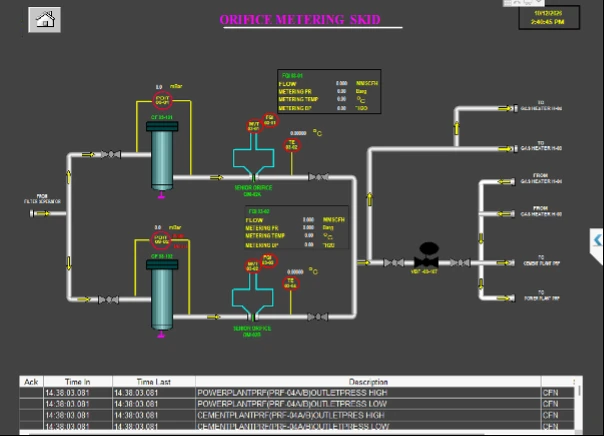Select the manual valve downstream of control valve
604x436 pixels.
[x=460, y=263]
